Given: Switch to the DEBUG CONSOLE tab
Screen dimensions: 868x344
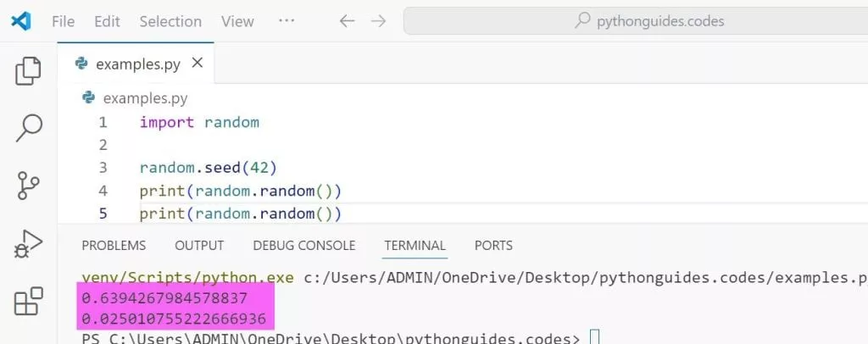Looking at the screenshot, I should [303, 246].
